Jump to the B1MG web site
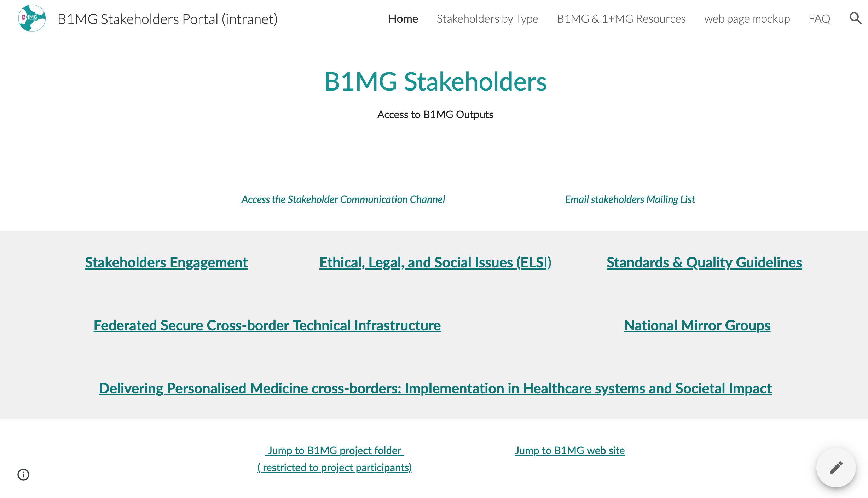The image size is (868, 498). coord(570,451)
